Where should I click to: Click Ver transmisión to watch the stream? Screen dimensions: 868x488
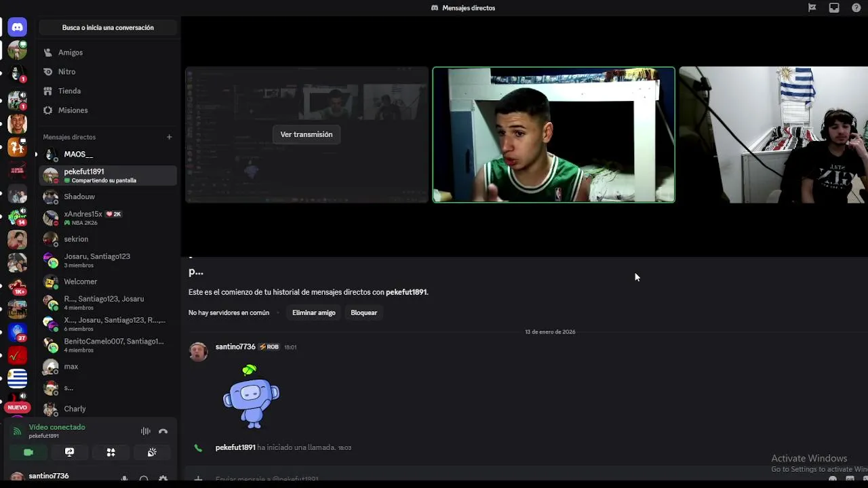click(x=307, y=134)
